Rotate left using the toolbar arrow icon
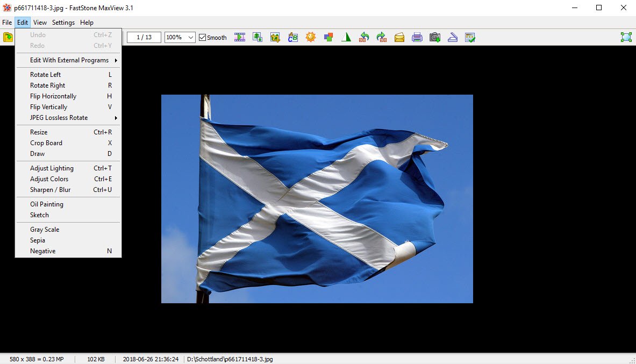636x364 pixels. tap(364, 37)
